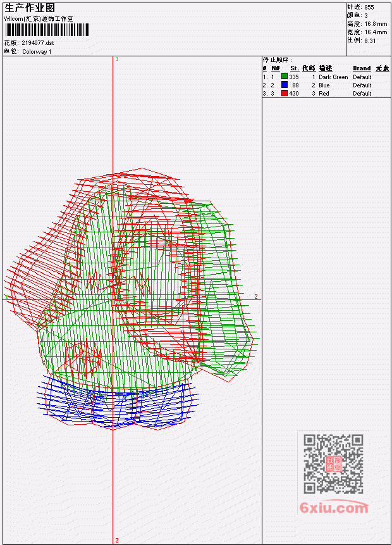
Task: Click the Dark Green color swatch
Action: pos(285,77)
